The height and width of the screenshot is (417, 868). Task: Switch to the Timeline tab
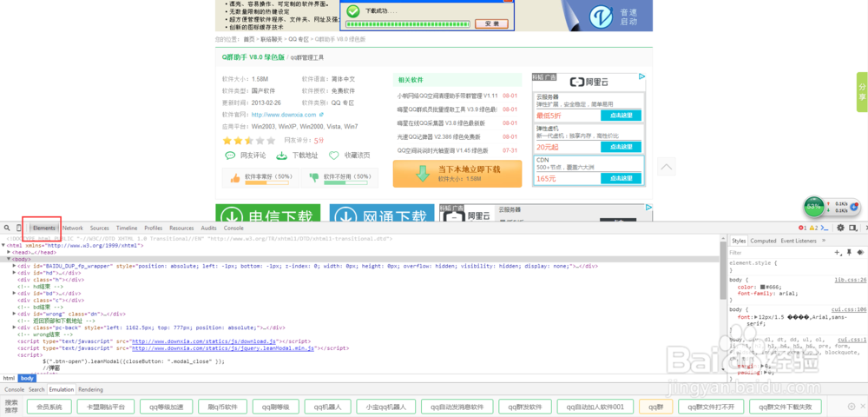point(127,228)
